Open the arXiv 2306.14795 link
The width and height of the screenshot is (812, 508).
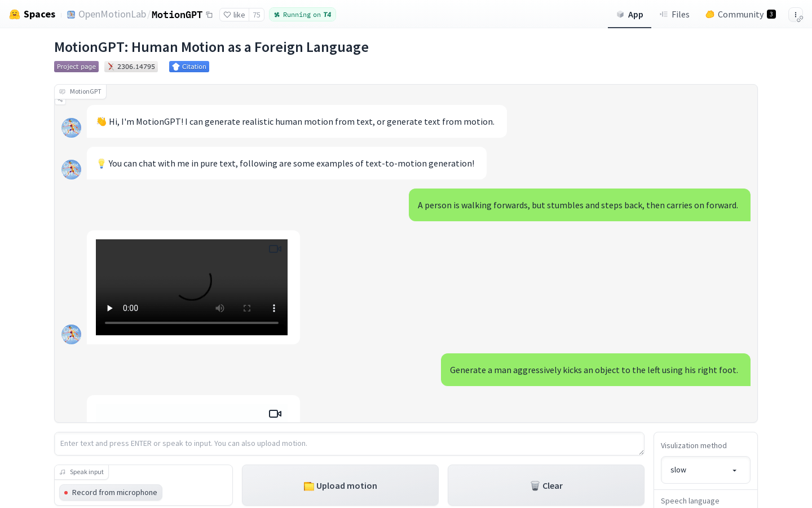131,67
